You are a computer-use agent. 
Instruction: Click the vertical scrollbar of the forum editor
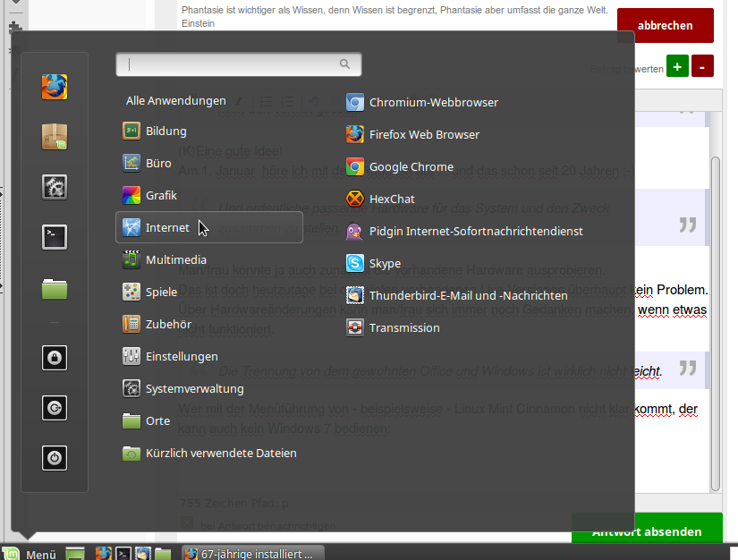point(716,324)
